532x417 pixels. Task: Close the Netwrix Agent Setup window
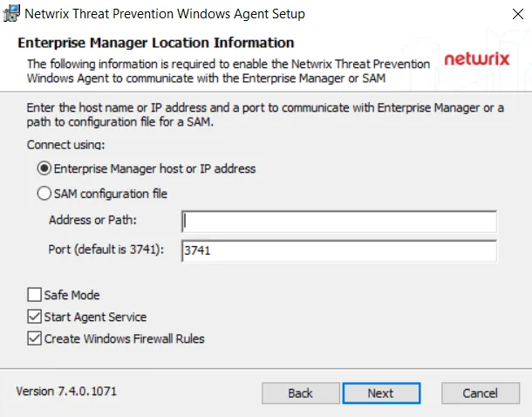(x=518, y=14)
